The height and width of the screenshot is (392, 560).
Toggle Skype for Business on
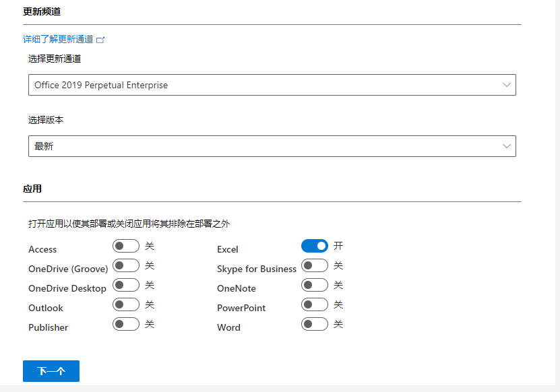[315, 265]
